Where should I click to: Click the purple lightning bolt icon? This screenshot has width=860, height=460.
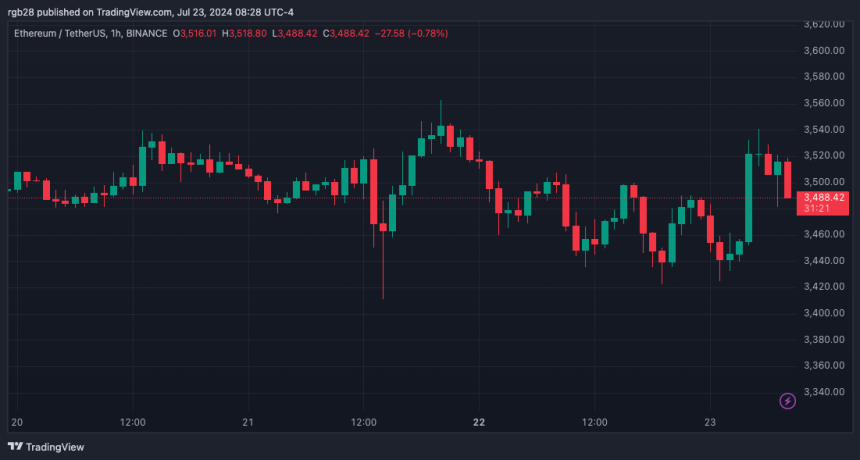787,401
